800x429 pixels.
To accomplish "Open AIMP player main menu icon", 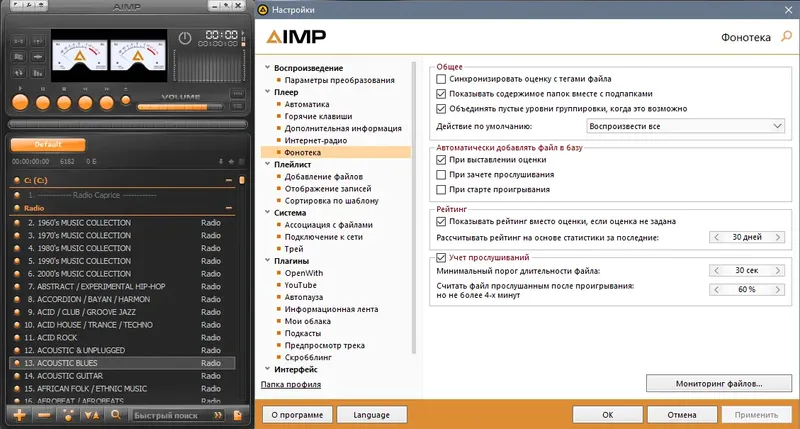I will click(x=17, y=6).
